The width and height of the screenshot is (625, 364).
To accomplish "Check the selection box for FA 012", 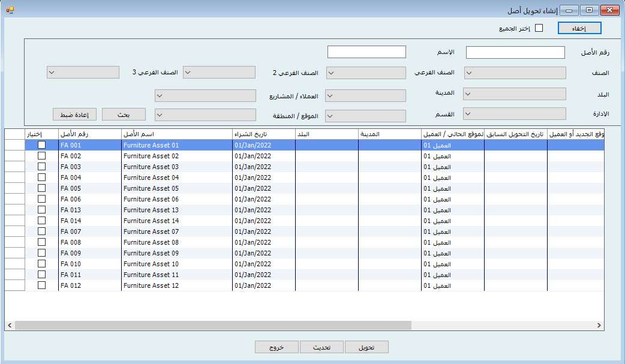I will 41,285.
